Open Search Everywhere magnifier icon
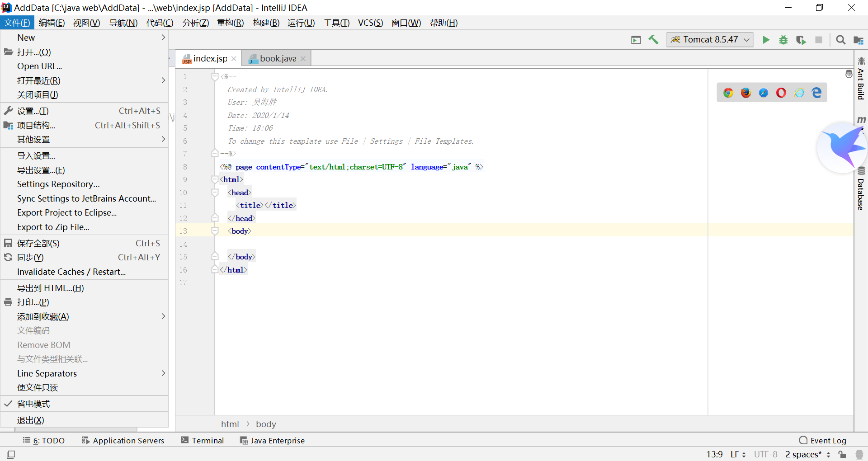 841,40
